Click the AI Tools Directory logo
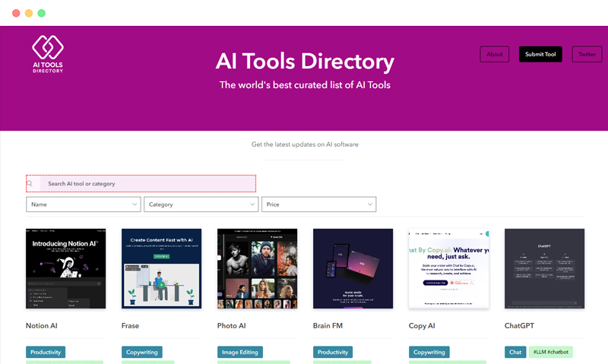The image size is (608, 364). click(x=48, y=54)
